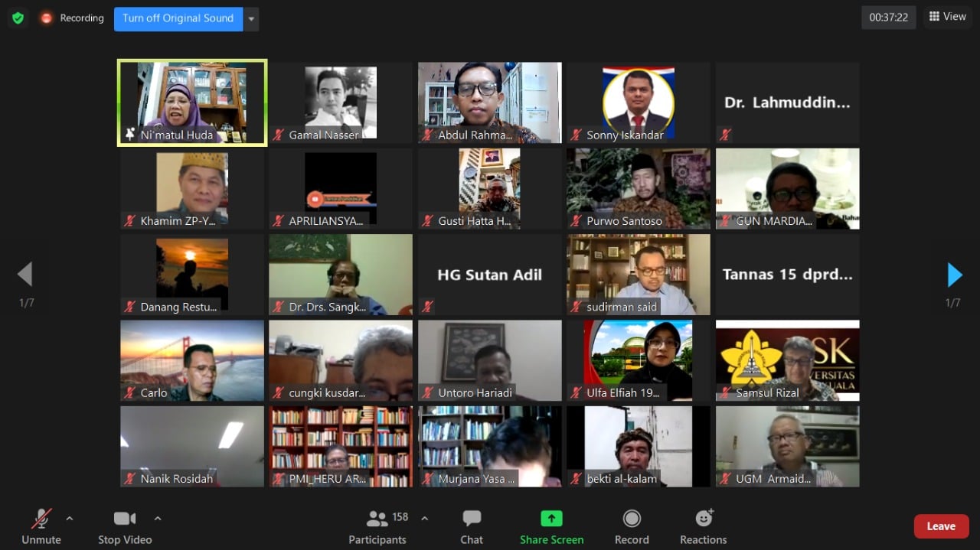Screen dimensions: 980x550
Task: Go to next gallery page arrow
Action: tap(954, 275)
